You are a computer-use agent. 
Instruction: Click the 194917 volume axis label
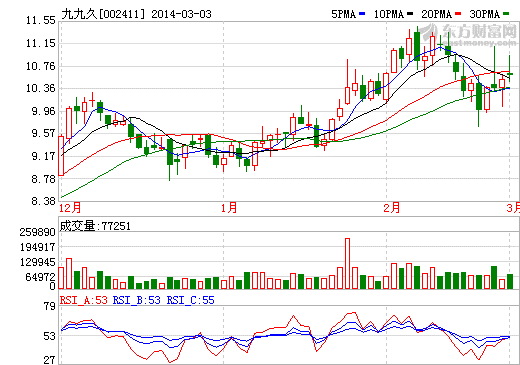pos(37,247)
